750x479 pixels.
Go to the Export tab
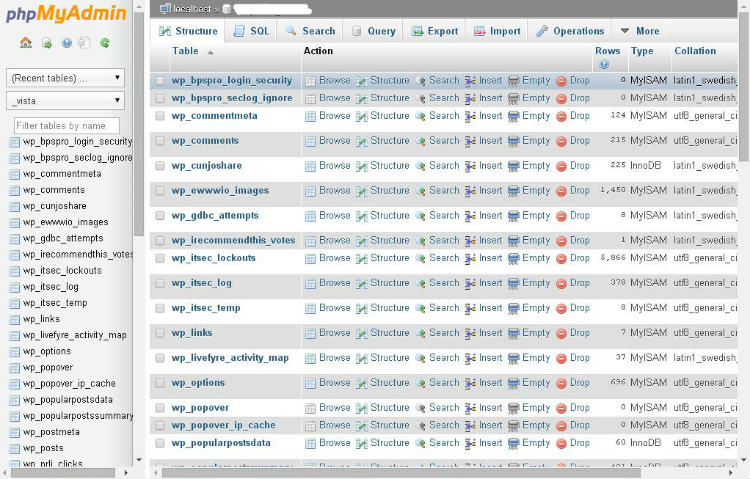coord(435,31)
